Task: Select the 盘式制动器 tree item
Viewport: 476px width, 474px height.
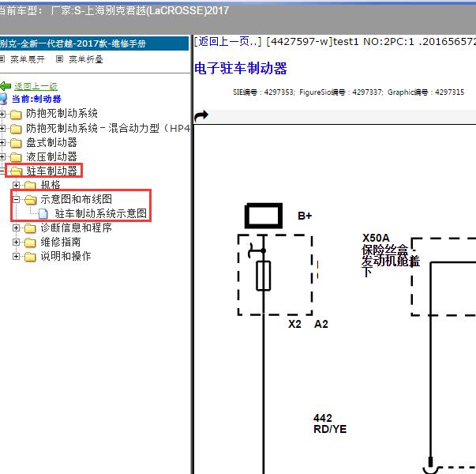Action: pos(51,142)
